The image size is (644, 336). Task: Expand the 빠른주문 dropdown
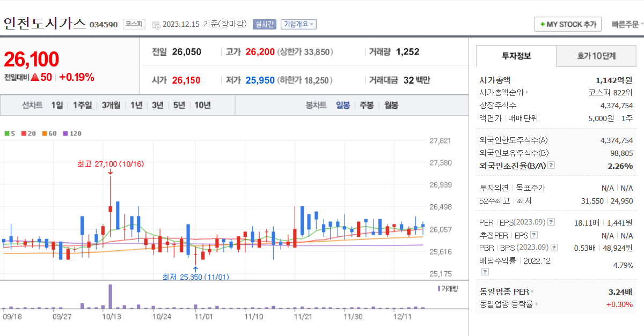tap(626, 25)
